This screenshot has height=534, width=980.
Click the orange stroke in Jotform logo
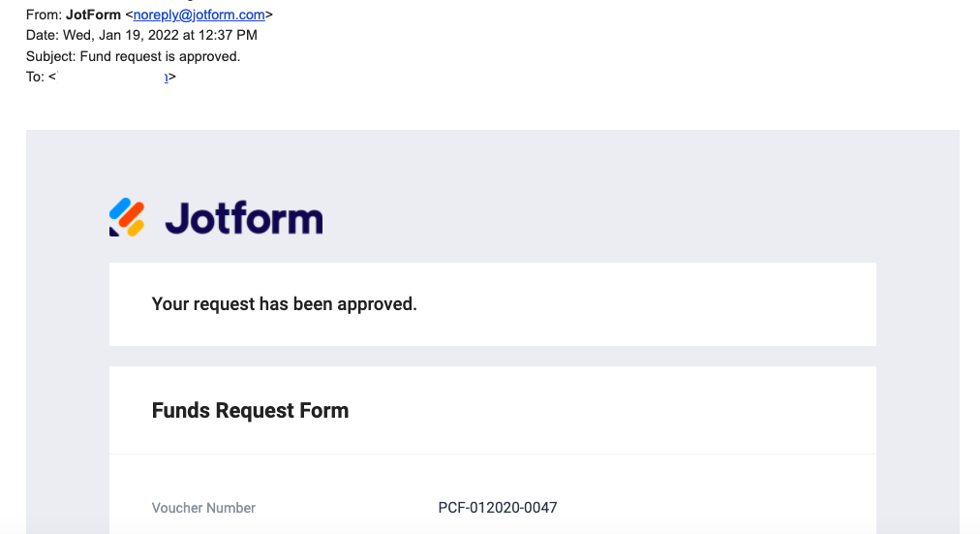click(x=130, y=213)
